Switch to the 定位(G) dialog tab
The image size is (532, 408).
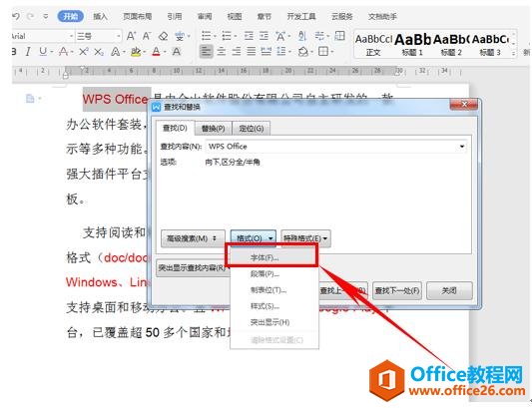click(252, 129)
